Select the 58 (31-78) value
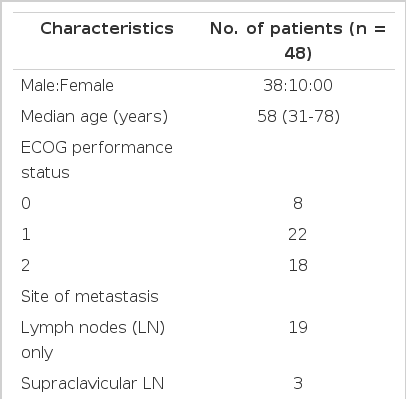This screenshot has height=399, width=406. point(299,117)
